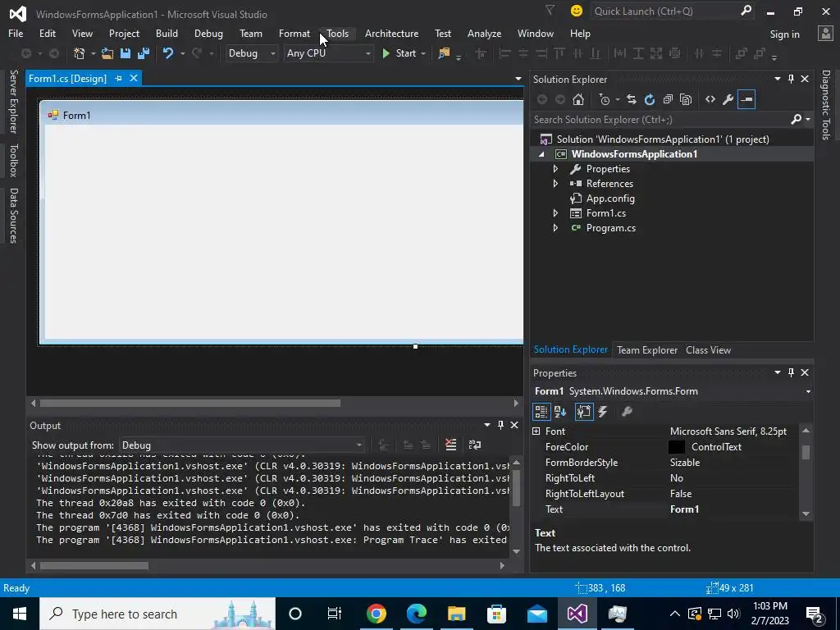
Task: Click the Quick Launch magnifier icon
Action: pyautogui.click(x=746, y=11)
